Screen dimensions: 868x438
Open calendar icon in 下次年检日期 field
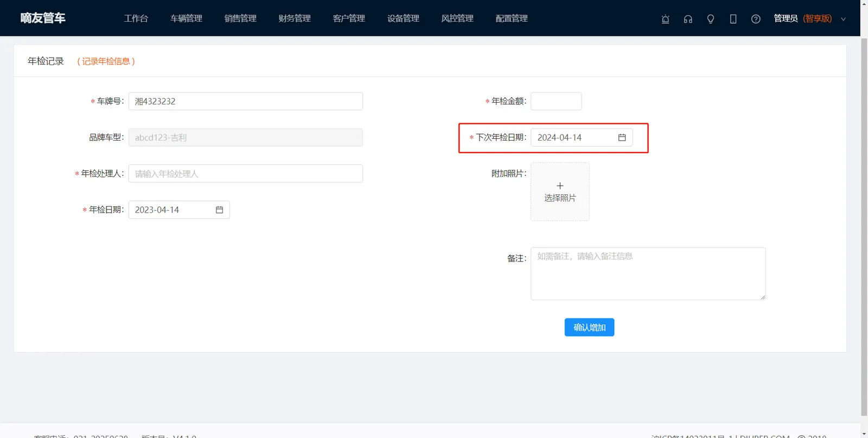(x=622, y=137)
